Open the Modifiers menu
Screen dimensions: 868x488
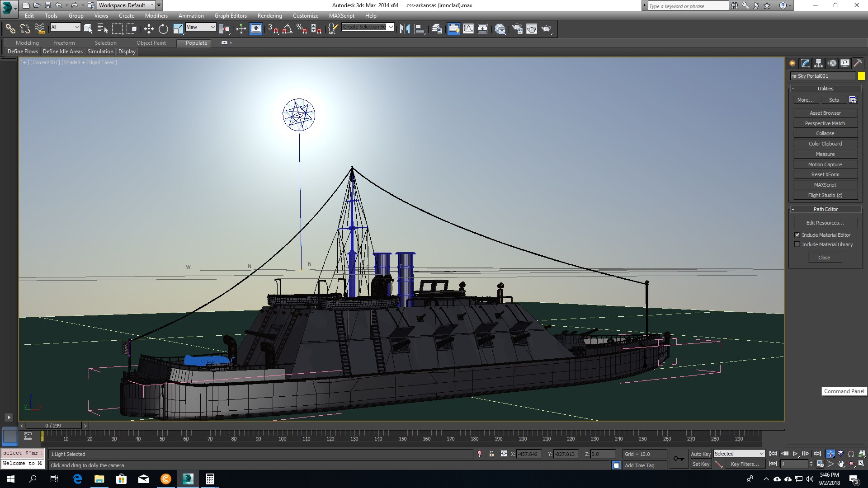click(x=156, y=16)
